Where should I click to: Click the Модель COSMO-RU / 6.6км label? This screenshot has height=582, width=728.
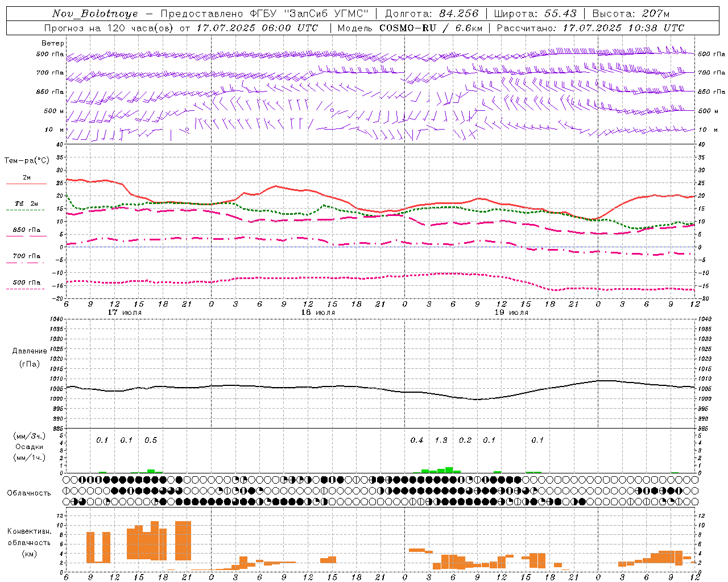[409, 28]
